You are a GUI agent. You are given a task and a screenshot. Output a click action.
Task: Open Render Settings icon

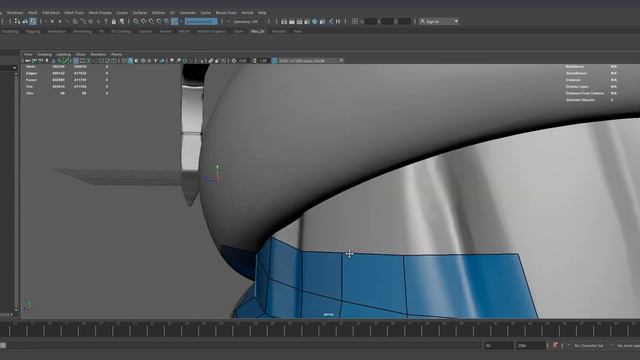point(307,21)
